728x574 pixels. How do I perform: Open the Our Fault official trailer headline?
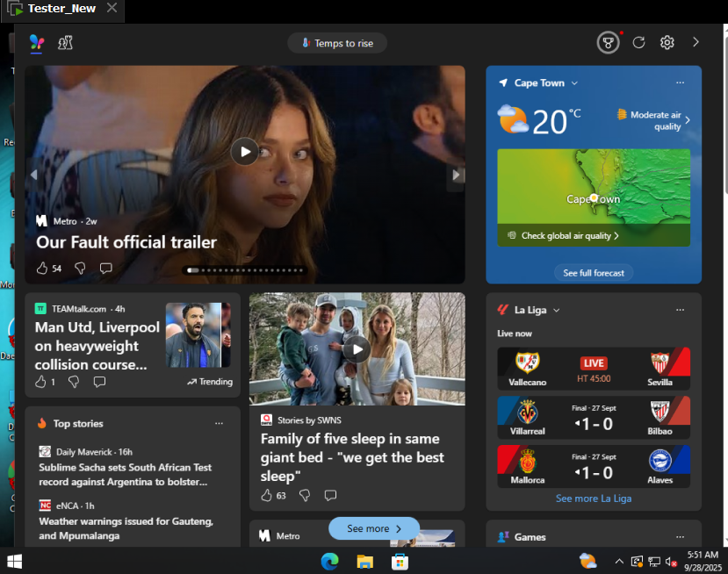(x=126, y=242)
